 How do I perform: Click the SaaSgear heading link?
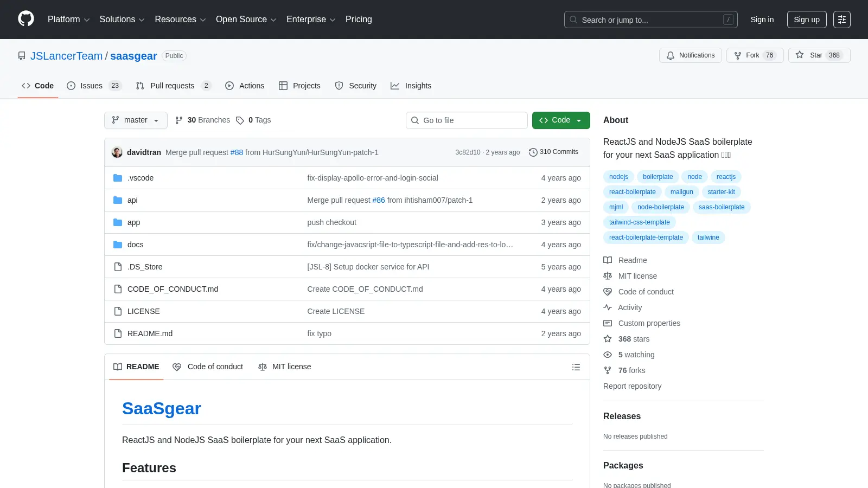tap(161, 408)
